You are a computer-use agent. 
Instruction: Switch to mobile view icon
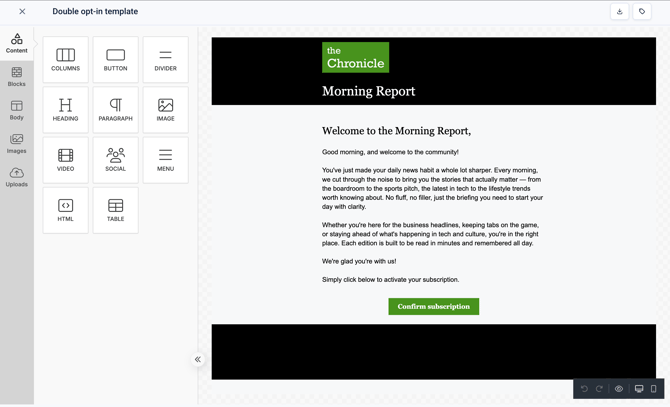[x=653, y=389]
